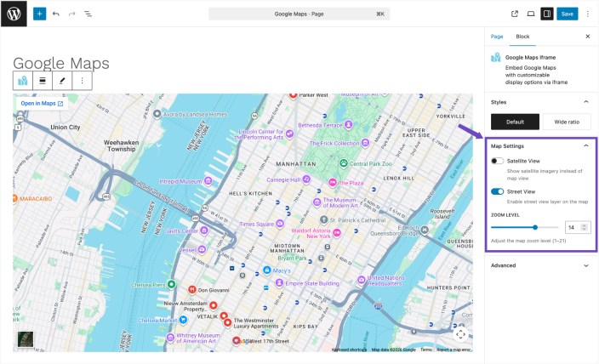Click the zoom level stepper arrows
Screen dimensions: 599x364
(x=584, y=227)
